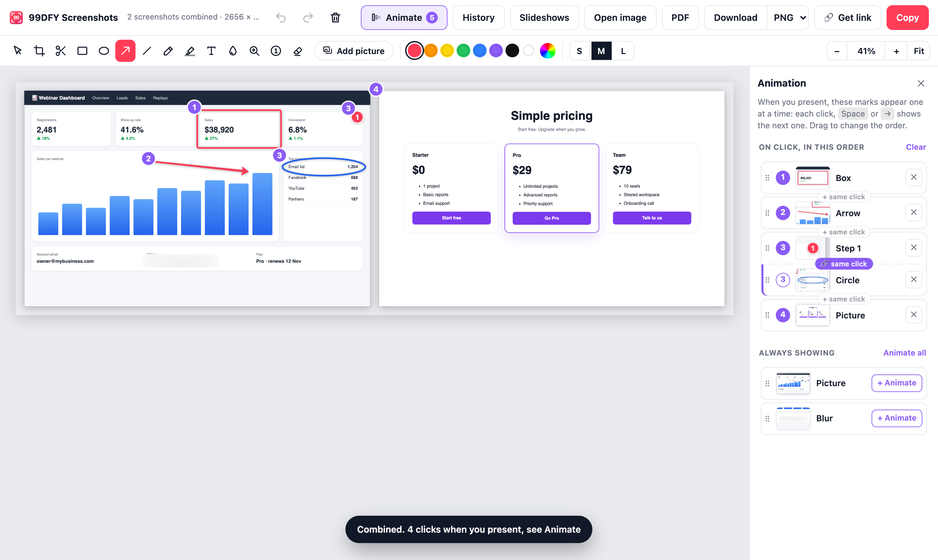
Task: Pick the blue color swatch
Action: coord(479,50)
